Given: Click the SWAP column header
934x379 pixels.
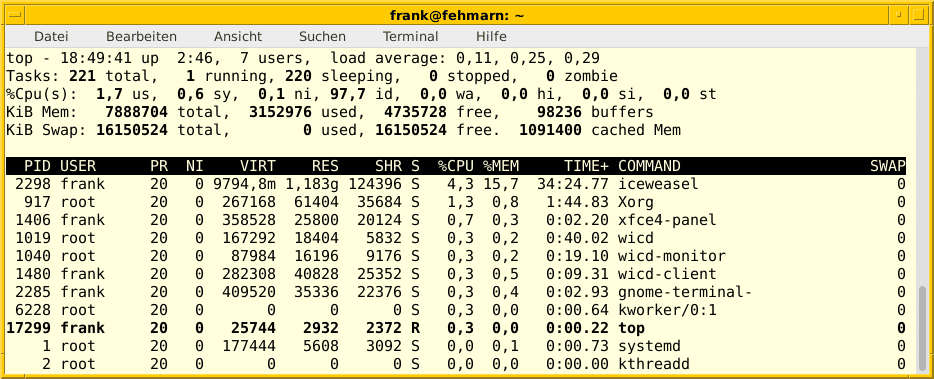Looking at the screenshot, I should click(888, 166).
